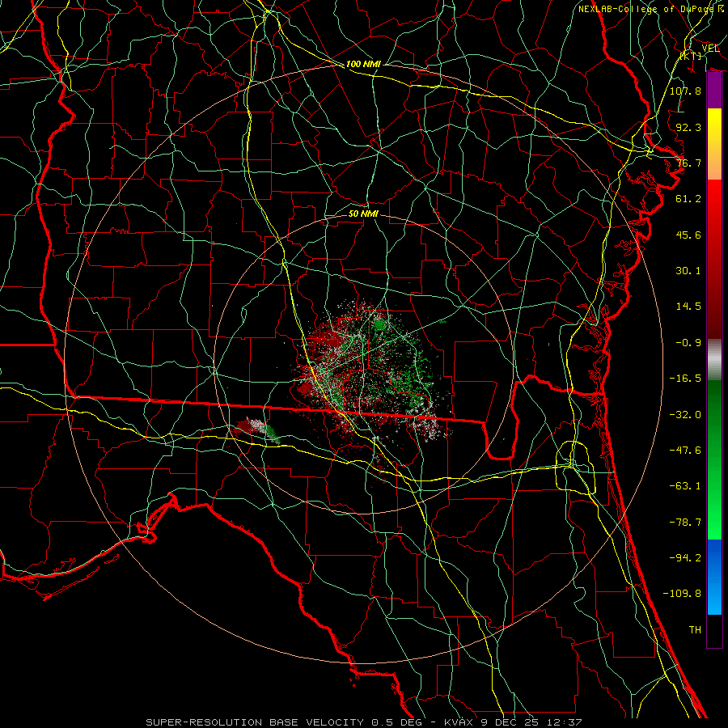Viewport: 728px width, 728px height.
Task: Pick the blue segment of the velocity color bar
Action: click(x=714, y=577)
